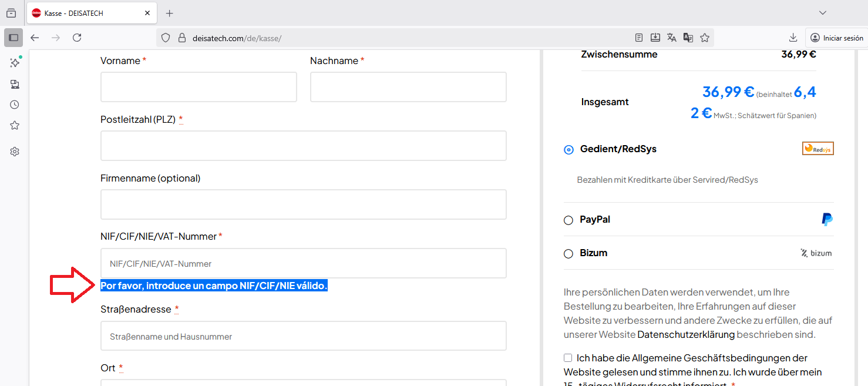Open the AI chatbot sidebar icon

click(x=15, y=62)
